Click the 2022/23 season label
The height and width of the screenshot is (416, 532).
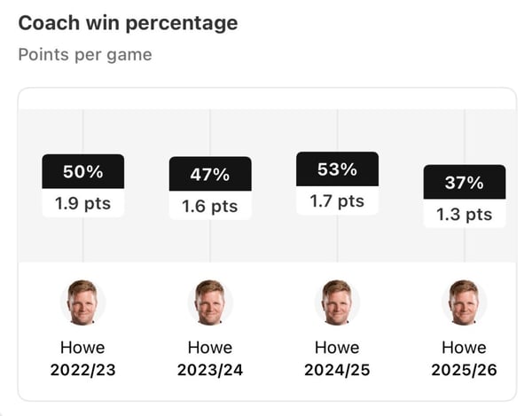[83, 368]
